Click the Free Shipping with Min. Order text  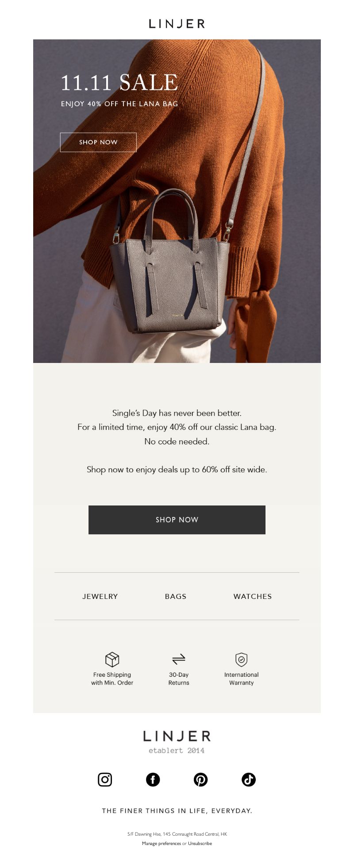tap(112, 679)
